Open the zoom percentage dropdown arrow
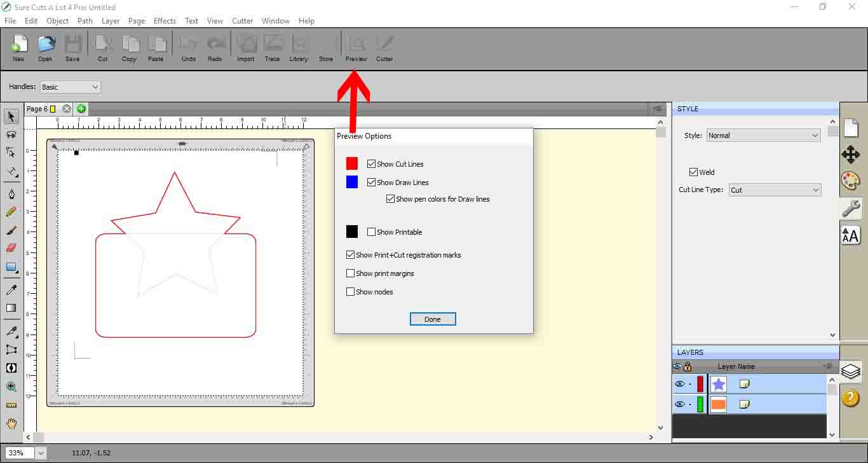 pyautogui.click(x=41, y=453)
